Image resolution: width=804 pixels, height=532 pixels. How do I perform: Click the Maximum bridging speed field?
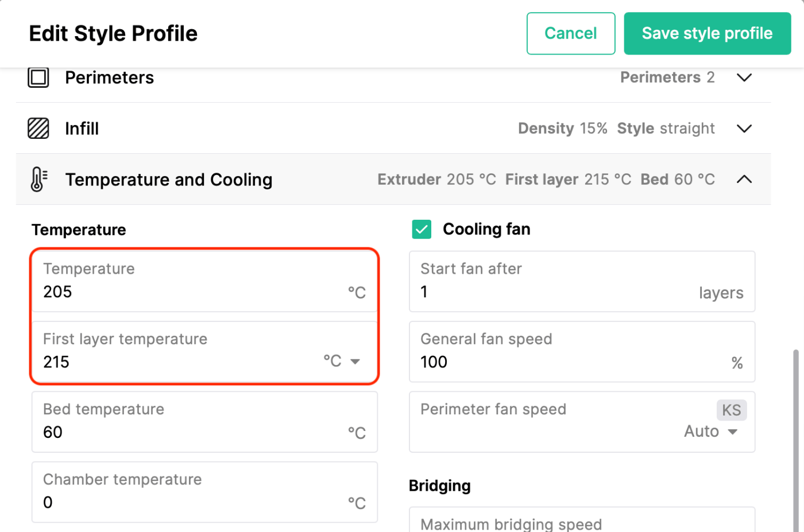tap(582, 519)
